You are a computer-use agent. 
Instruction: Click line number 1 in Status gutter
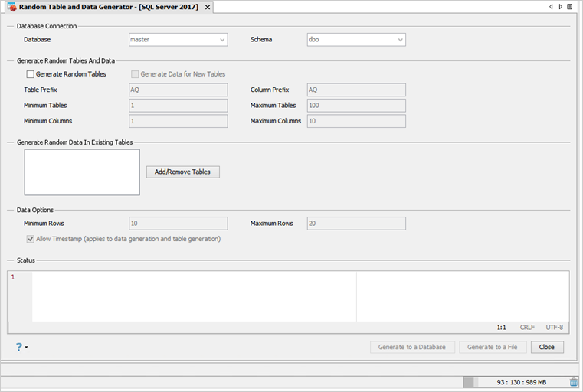(x=13, y=277)
